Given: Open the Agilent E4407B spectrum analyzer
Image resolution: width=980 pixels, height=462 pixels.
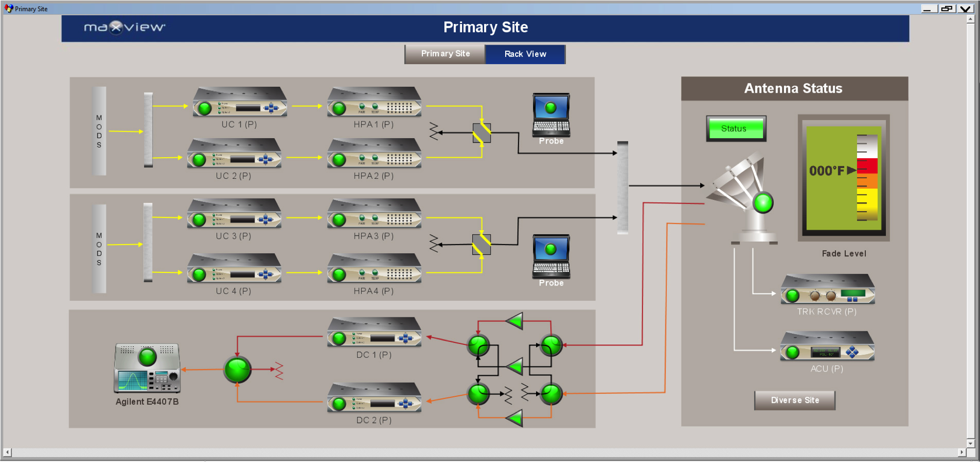Looking at the screenshot, I should pyautogui.click(x=147, y=368).
